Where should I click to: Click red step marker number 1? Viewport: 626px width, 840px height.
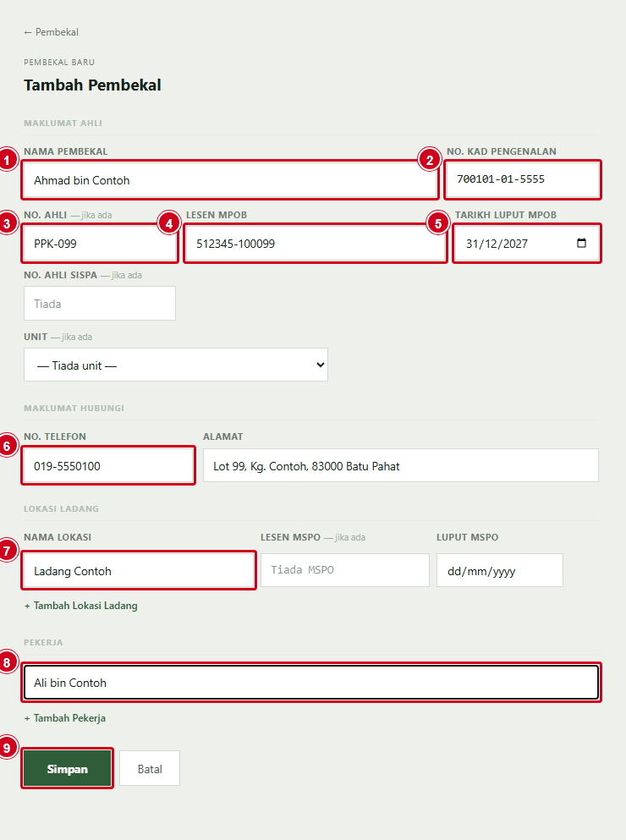tap(7, 160)
